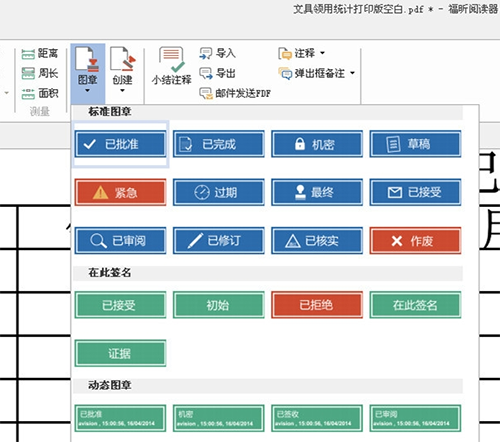The width and height of the screenshot is (500, 442).
Task: Choose the dynamic 已批准 stamp
Action: pyautogui.click(x=120, y=418)
